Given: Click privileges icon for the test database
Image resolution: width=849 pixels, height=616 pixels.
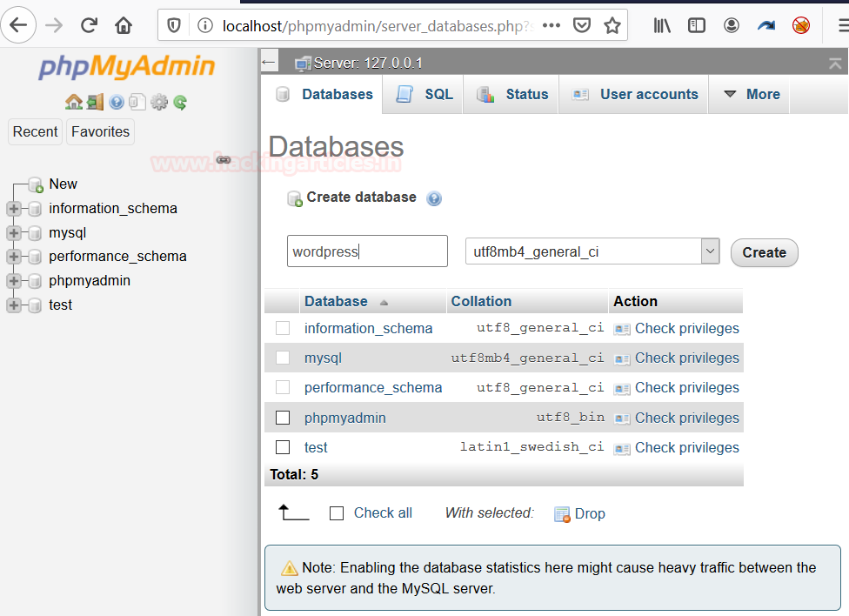Looking at the screenshot, I should [x=622, y=449].
